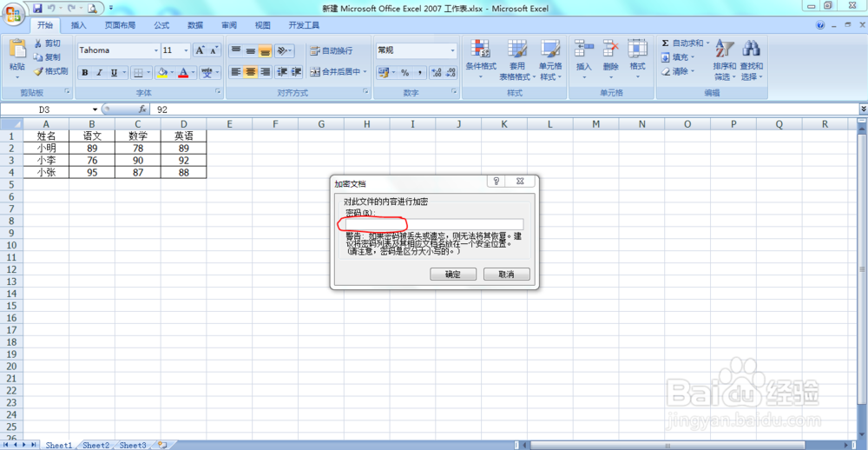Open the Sheet2 worksheet tab
Viewport: 868px width, 450px height.
[x=95, y=445]
